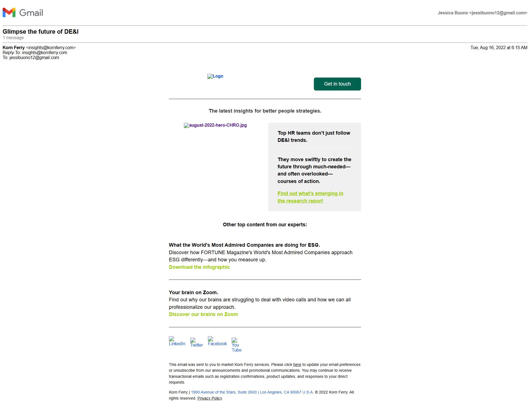Follow Discover our brains on Zoom link
The height and width of the screenshot is (420, 530).
(203, 314)
